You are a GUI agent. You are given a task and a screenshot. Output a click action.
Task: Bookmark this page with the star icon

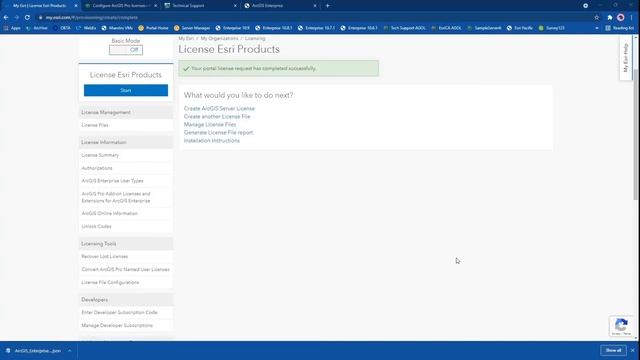[x=597, y=18]
